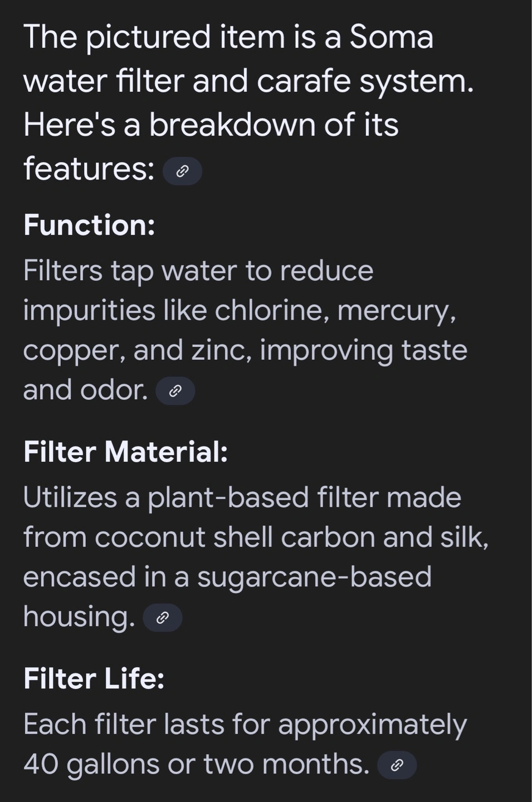Screen dimensions: 532x802
Task: Open the source link icon after "features:"
Action: tap(182, 171)
